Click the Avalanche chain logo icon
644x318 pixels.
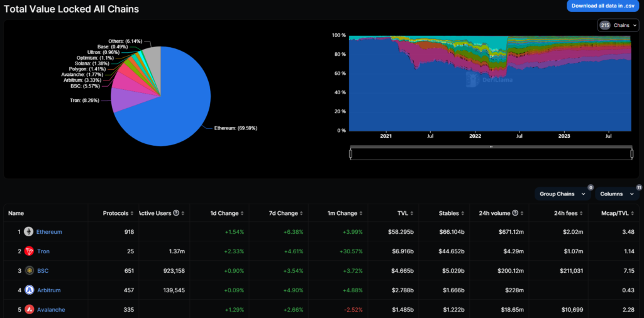pos(28,310)
